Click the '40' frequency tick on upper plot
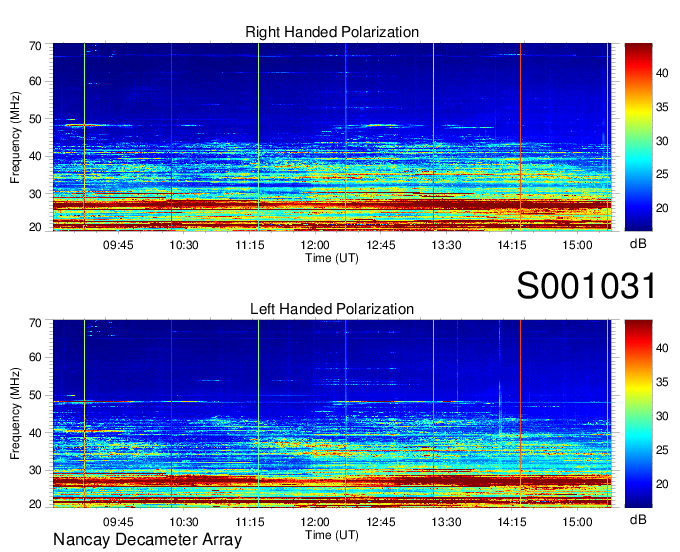The width and height of the screenshot is (680, 552). [x=35, y=156]
